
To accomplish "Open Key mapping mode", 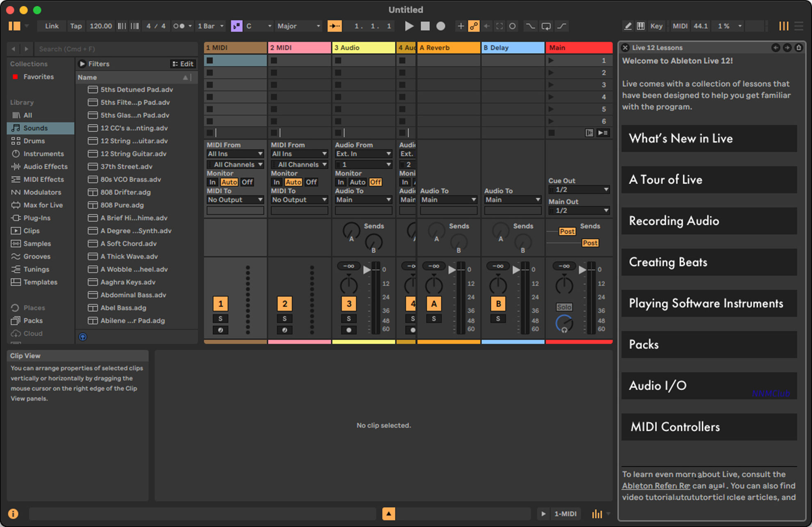I will coord(656,26).
